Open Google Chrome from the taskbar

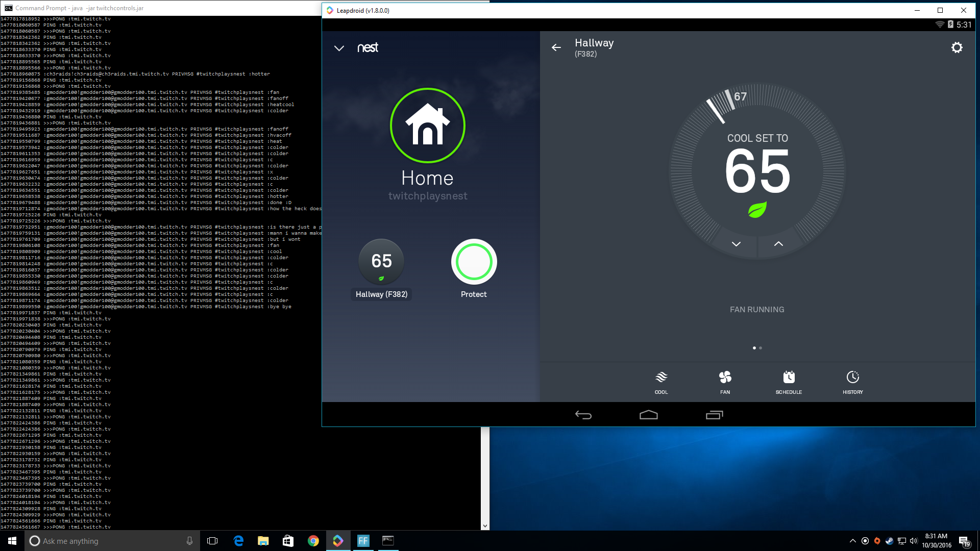tap(313, 541)
